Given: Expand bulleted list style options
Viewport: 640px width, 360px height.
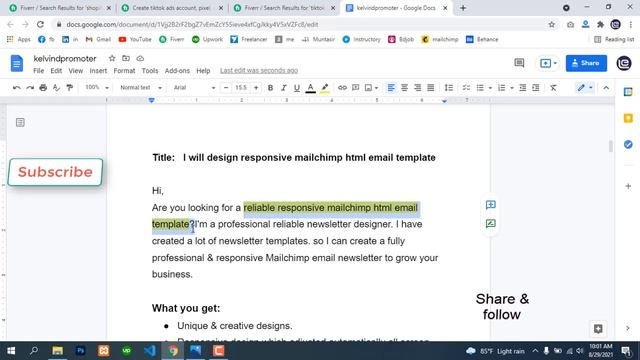Looking at the screenshot, I should (x=490, y=88).
